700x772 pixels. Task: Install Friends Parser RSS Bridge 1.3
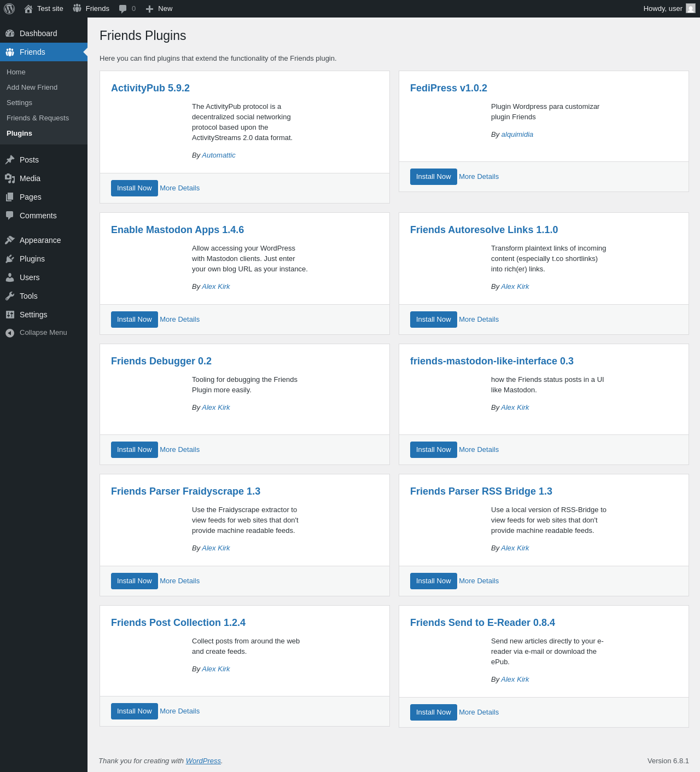coord(434,581)
